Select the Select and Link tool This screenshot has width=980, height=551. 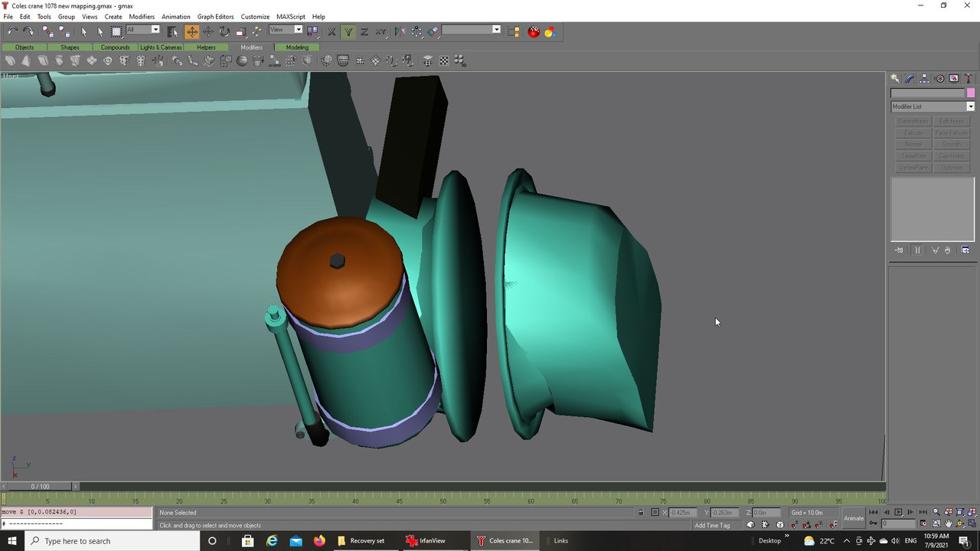point(47,31)
